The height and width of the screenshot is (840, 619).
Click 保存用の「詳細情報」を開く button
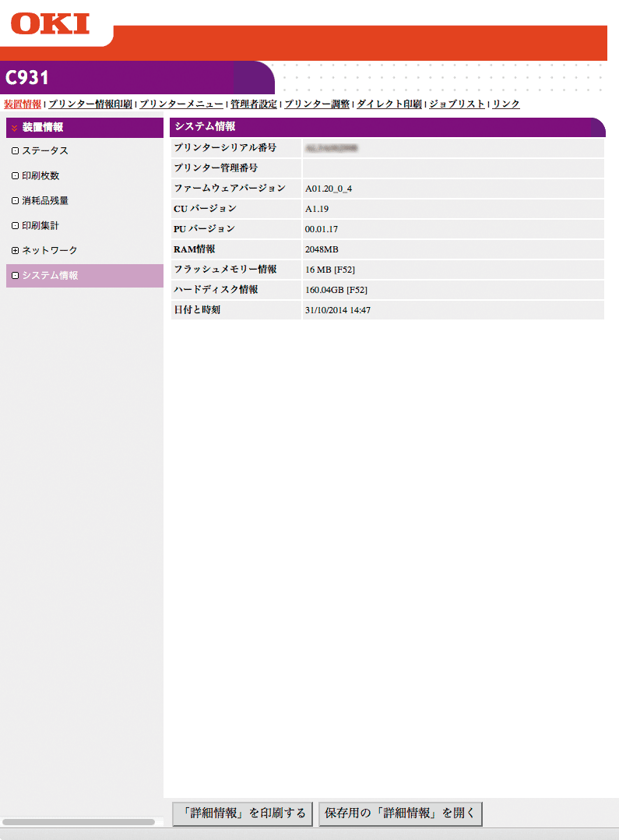point(400,814)
